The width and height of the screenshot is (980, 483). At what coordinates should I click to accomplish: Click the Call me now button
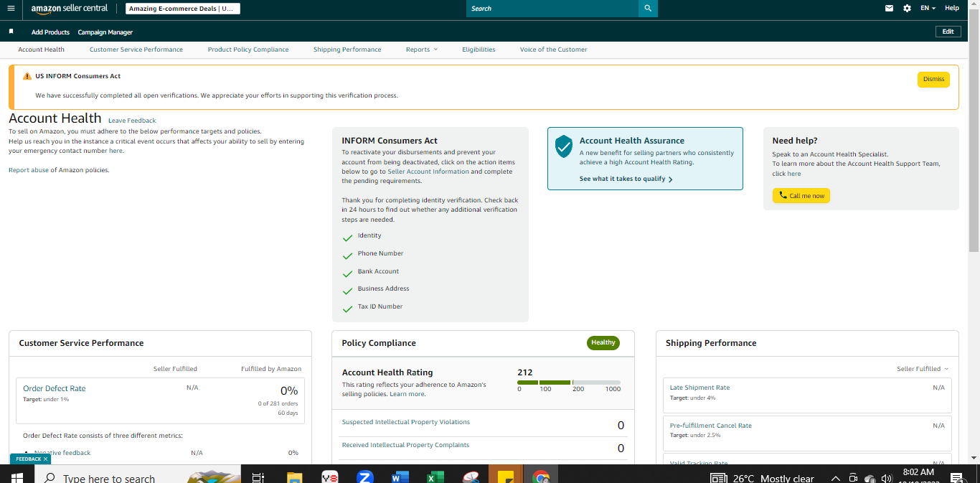pos(801,196)
